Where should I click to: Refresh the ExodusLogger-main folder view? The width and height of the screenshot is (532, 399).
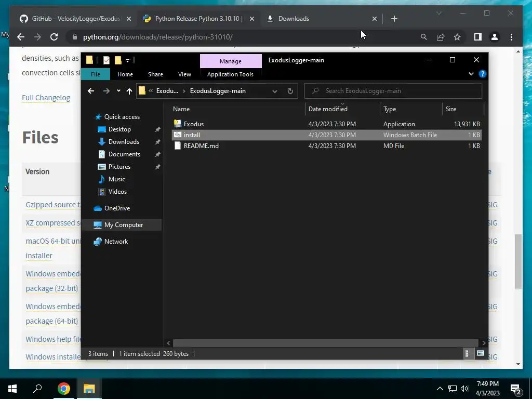[x=290, y=91]
